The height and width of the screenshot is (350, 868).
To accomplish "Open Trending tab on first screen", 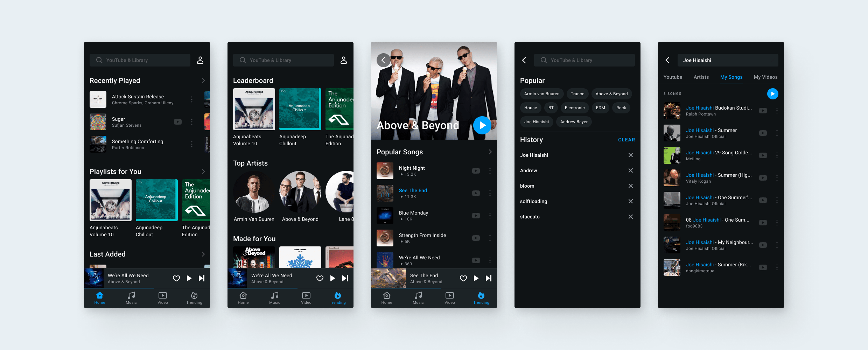I will 194,298.
